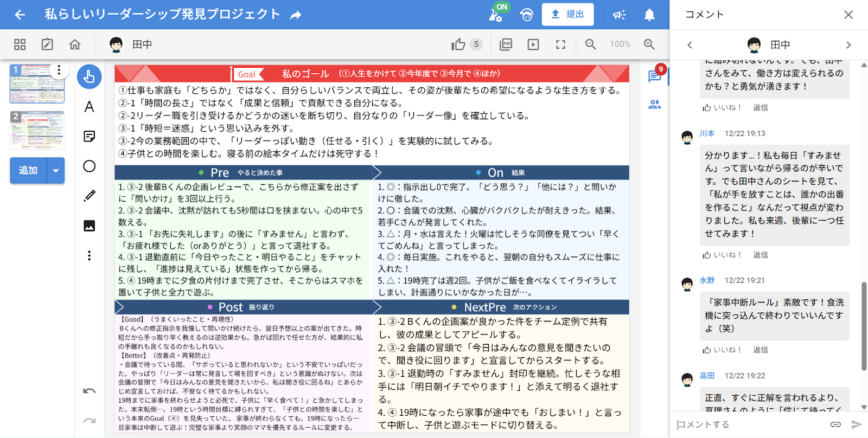Open the headset support icon

526,15
